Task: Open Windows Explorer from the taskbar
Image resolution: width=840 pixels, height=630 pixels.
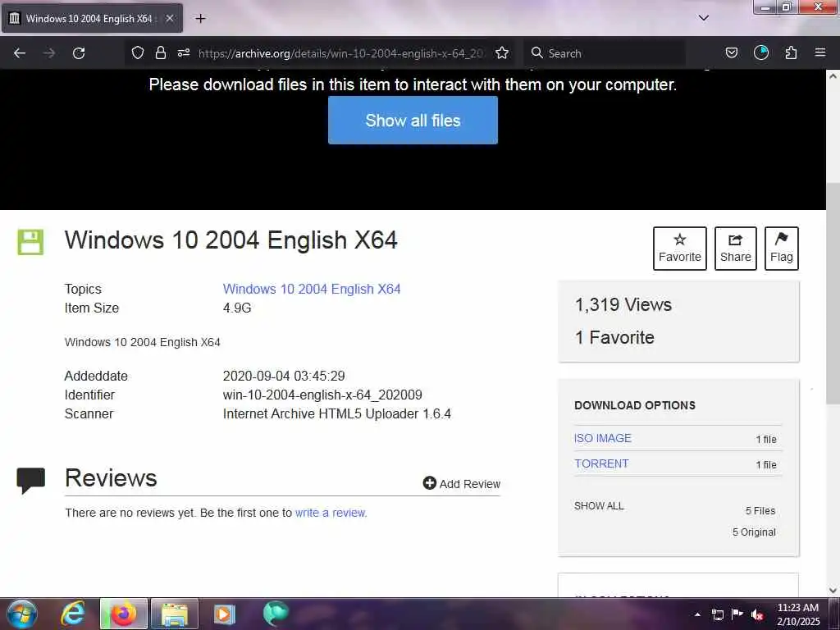Action: click(x=175, y=614)
